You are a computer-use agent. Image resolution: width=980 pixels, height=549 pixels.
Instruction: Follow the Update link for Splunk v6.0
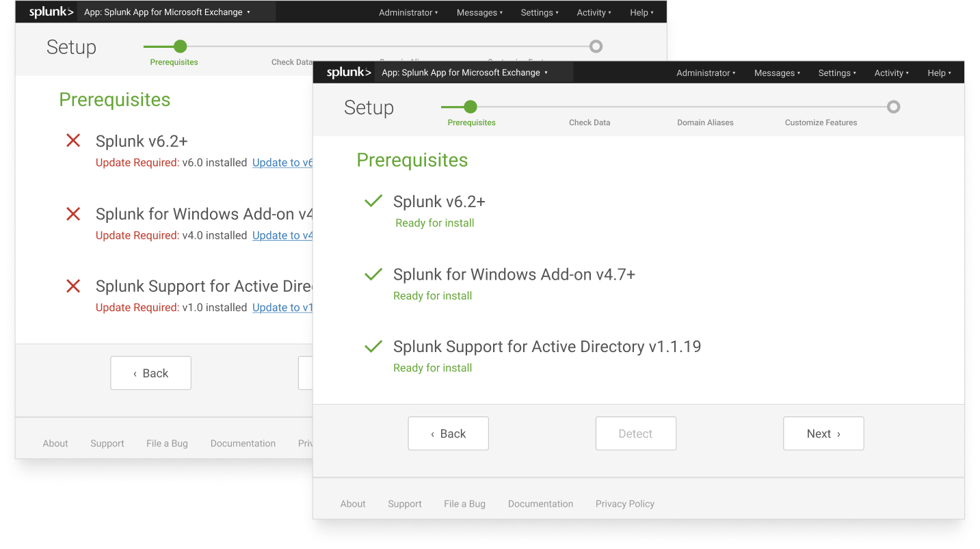click(282, 163)
